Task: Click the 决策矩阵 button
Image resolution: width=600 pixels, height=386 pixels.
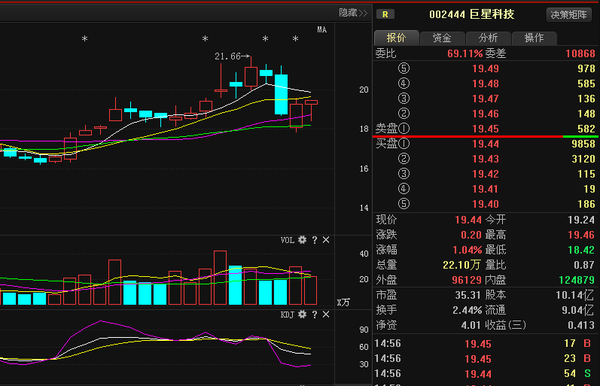Action: [x=569, y=15]
